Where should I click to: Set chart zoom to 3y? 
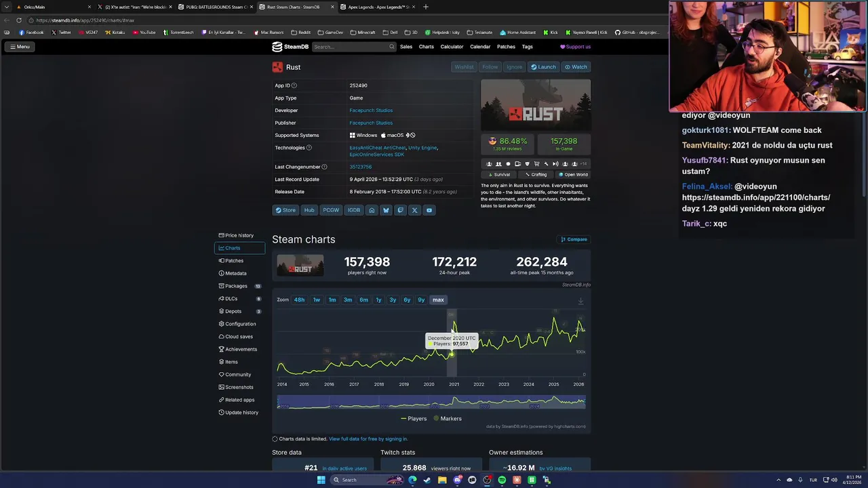(x=393, y=300)
